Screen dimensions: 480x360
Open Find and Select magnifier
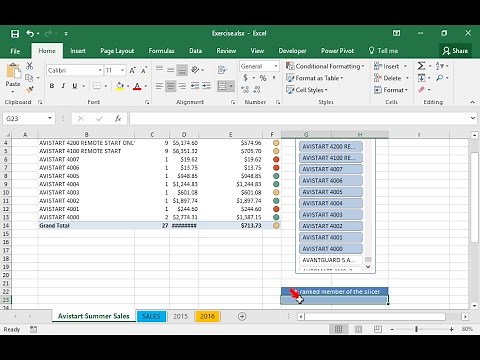pos(440,78)
